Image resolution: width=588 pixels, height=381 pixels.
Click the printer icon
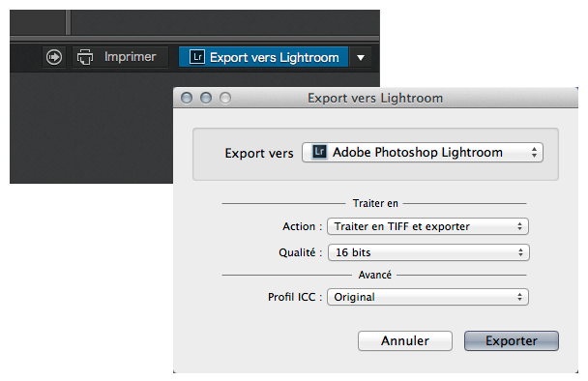point(85,57)
